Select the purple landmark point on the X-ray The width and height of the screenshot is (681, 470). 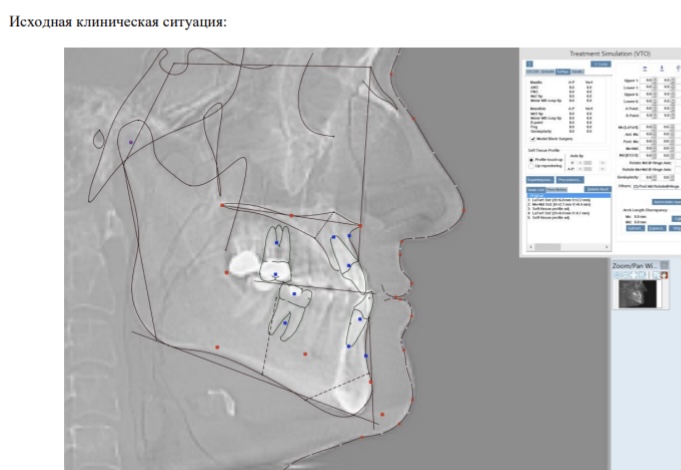131,142
